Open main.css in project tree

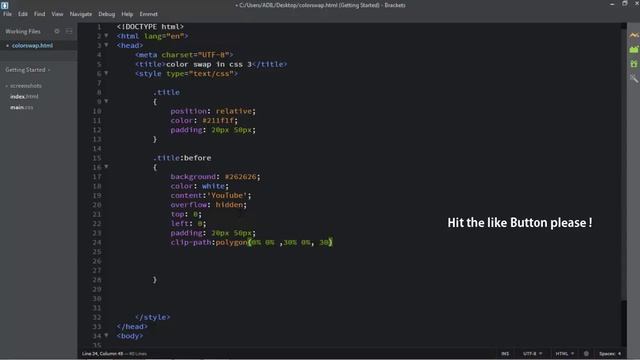22,107
